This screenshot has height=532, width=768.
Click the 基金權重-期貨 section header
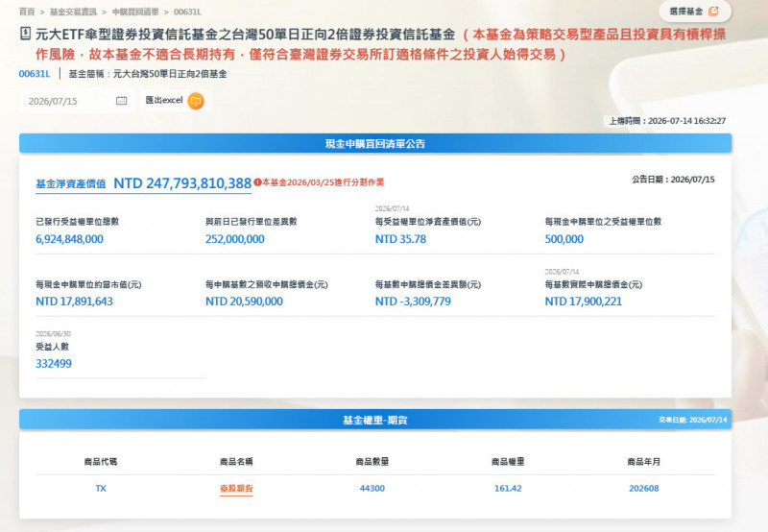click(375, 420)
